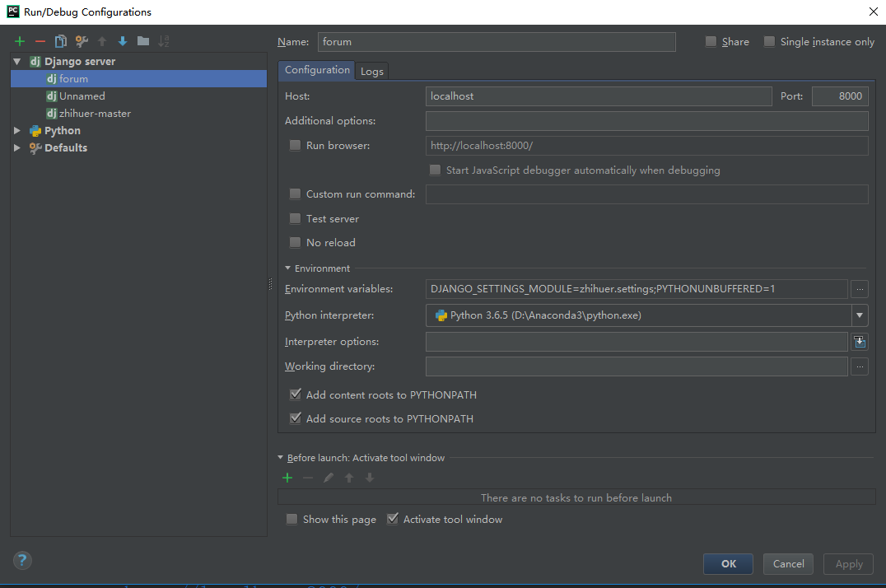Collapse the Environment section

287,268
